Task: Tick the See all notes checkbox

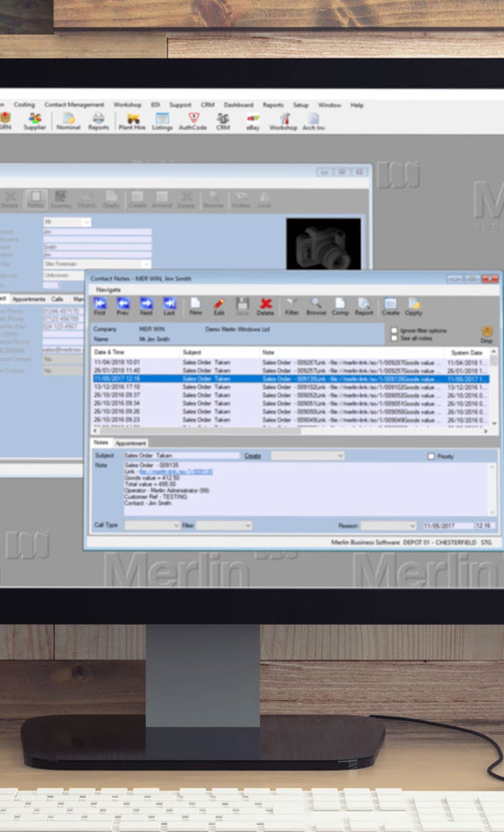Action: tap(395, 338)
